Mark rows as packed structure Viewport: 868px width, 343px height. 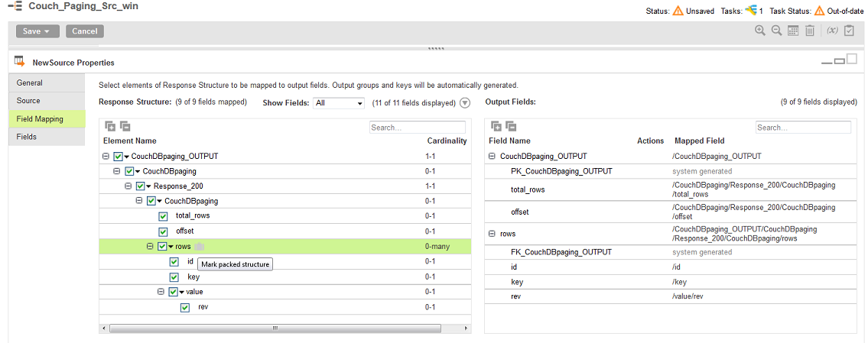pos(200,247)
